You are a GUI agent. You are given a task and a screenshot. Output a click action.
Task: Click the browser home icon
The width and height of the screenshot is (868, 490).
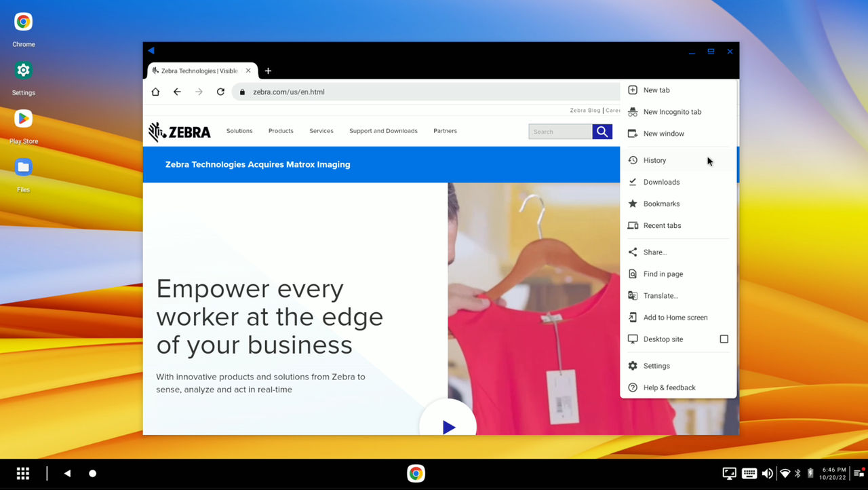pos(155,92)
